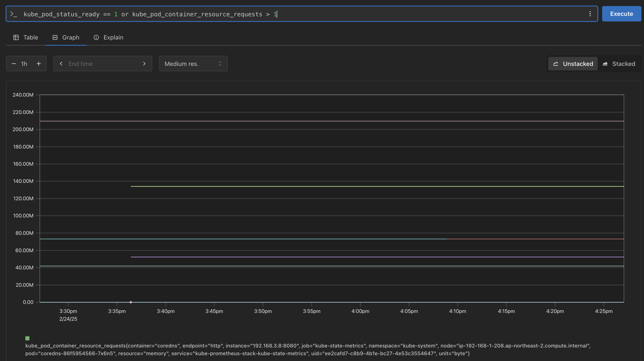Open the Medium res. resolution dropdown
The height and width of the screenshot is (361, 644).
(x=193, y=64)
